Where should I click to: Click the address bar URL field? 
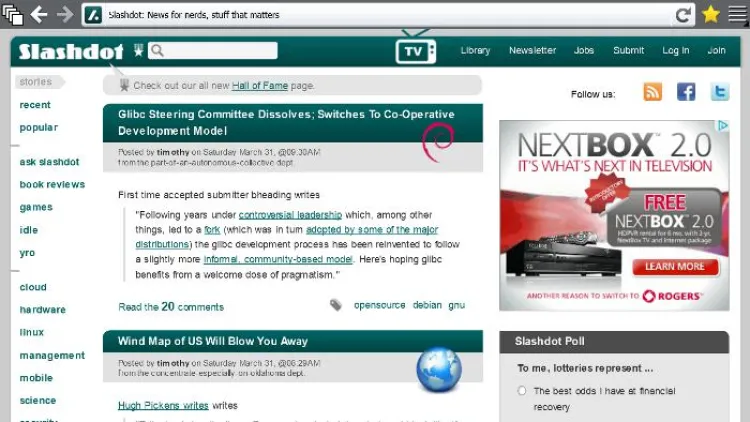pos(380,15)
